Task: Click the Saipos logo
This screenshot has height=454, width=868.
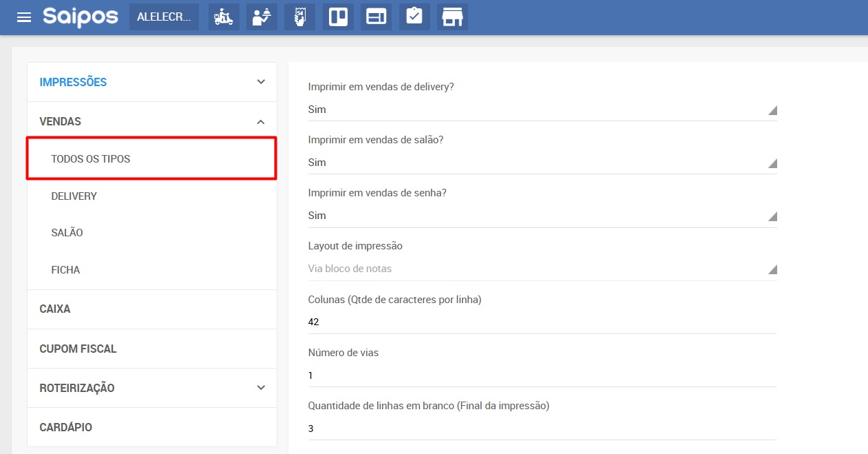Action: click(81, 17)
